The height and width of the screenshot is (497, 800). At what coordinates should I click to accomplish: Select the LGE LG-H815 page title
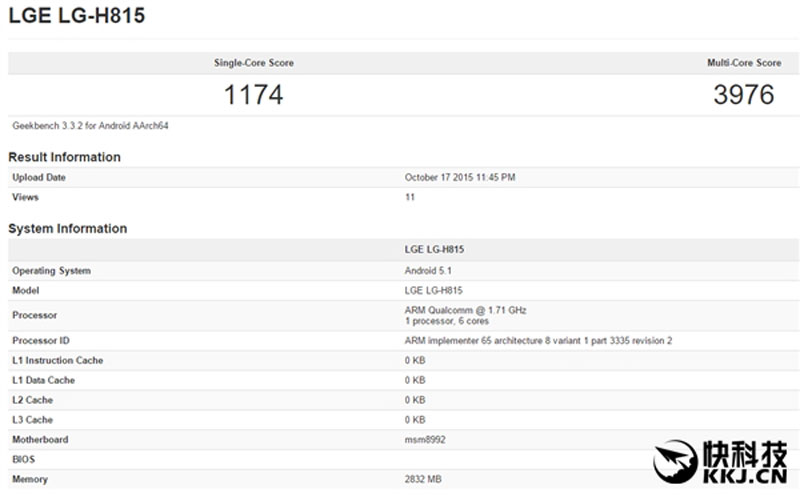point(77,15)
